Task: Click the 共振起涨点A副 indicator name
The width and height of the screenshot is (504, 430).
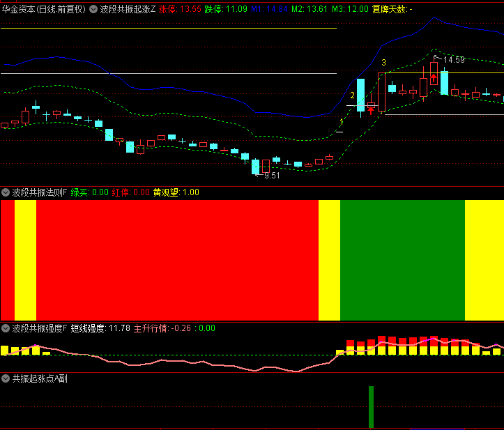Action: (x=40, y=378)
